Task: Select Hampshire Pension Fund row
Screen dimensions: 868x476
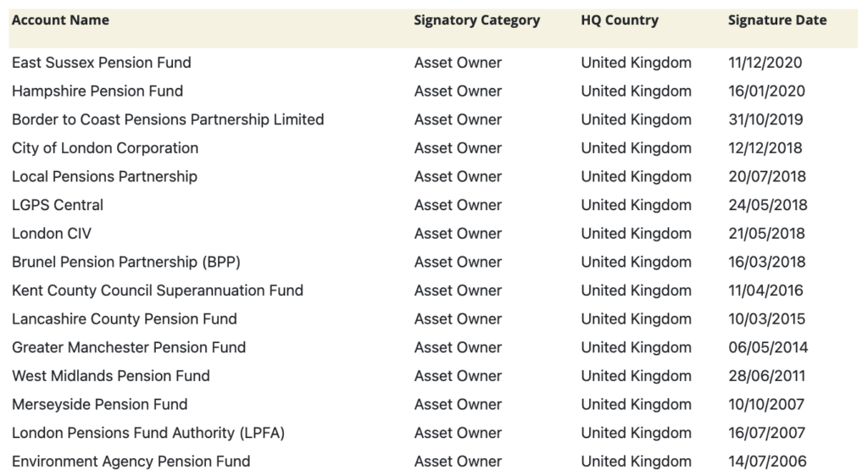Action: [97, 91]
